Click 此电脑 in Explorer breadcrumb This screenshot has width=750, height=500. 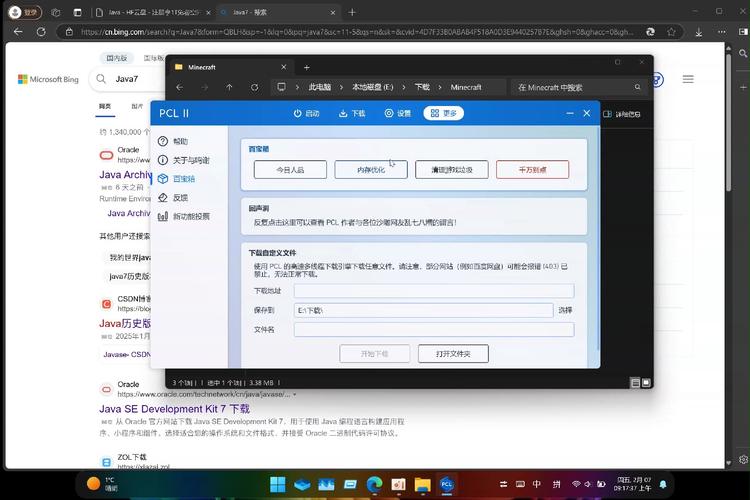click(x=320, y=87)
